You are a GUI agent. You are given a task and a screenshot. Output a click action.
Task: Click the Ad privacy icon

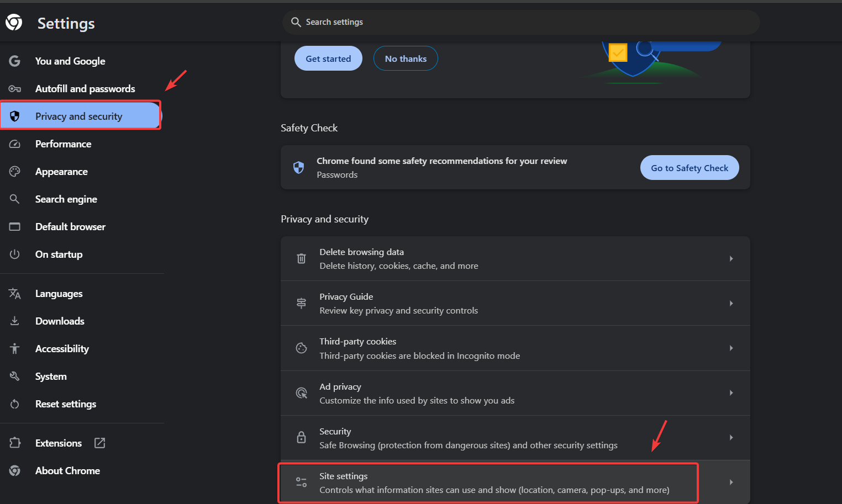tap(301, 393)
